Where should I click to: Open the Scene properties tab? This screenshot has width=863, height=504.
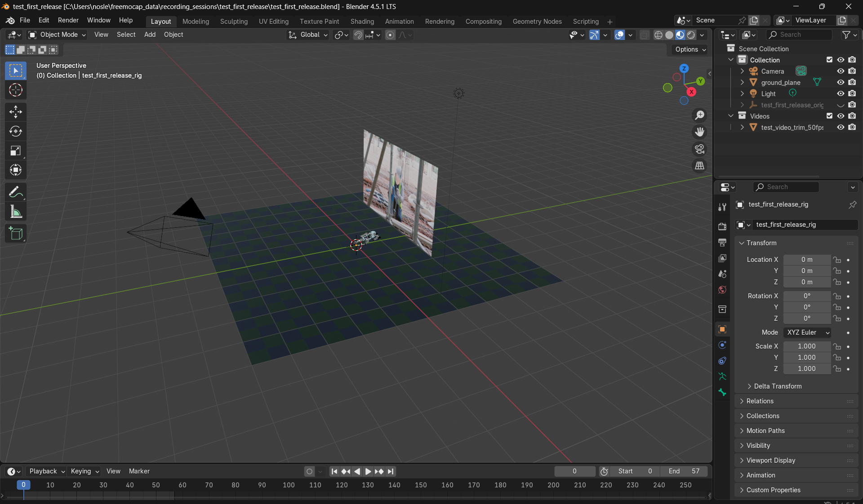tap(722, 274)
